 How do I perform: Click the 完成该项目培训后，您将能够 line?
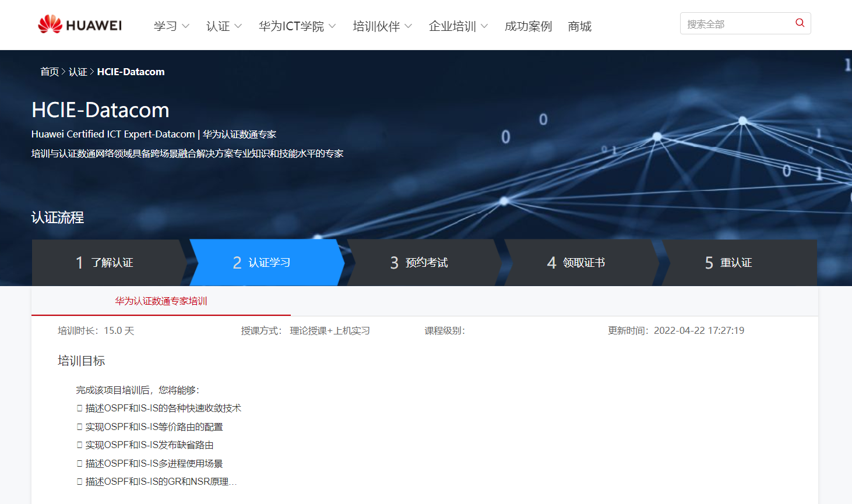click(x=138, y=390)
